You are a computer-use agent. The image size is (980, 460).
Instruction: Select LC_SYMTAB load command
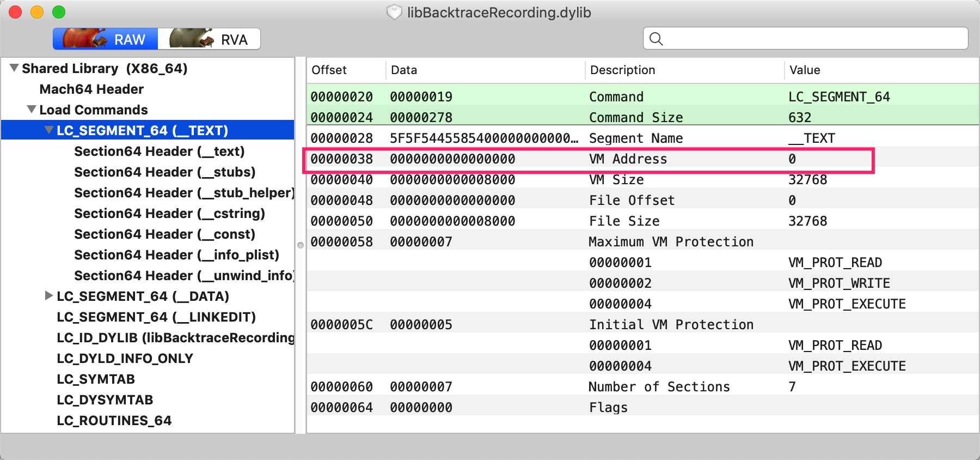(96, 379)
